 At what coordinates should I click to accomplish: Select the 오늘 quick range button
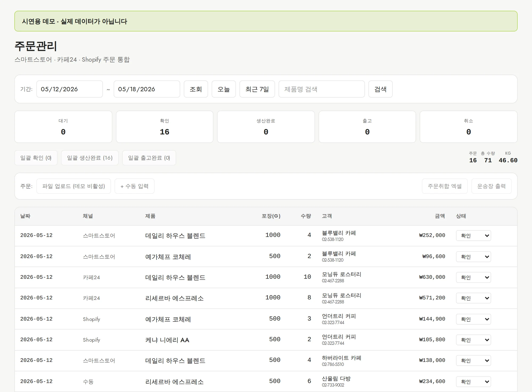pos(224,89)
